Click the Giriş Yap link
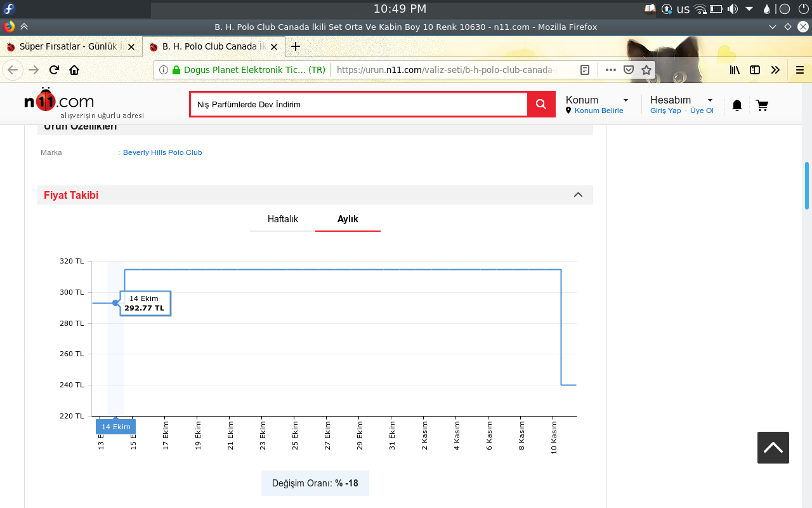This screenshot has width=812, height=508. click(665, 110)
